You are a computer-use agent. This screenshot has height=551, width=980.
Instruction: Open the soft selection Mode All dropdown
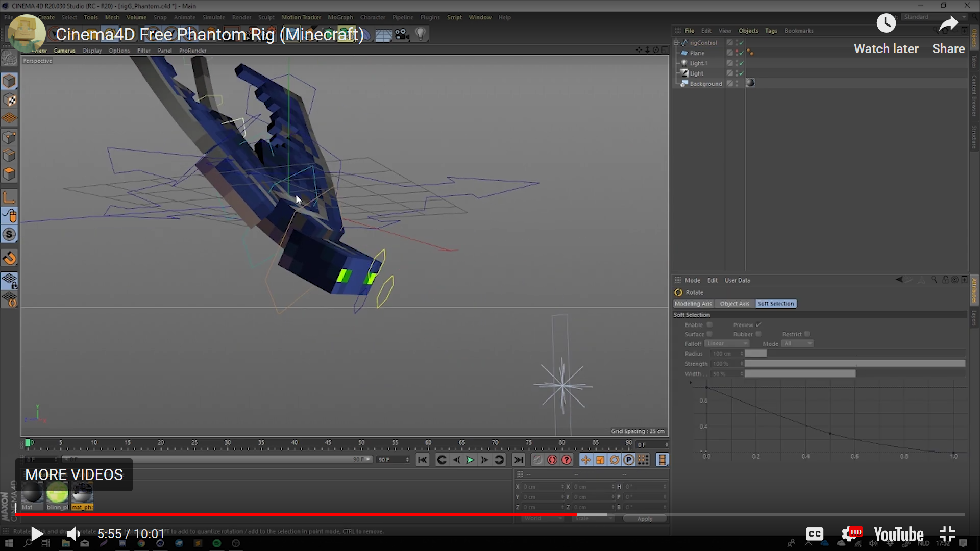tap(797, 343)
